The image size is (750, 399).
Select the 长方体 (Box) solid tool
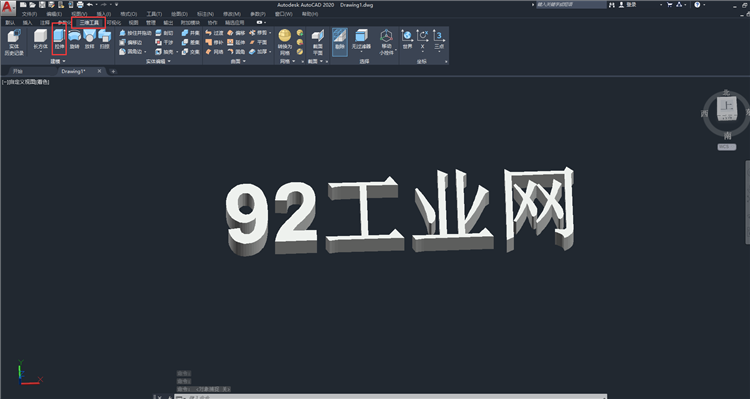point(41,40)
